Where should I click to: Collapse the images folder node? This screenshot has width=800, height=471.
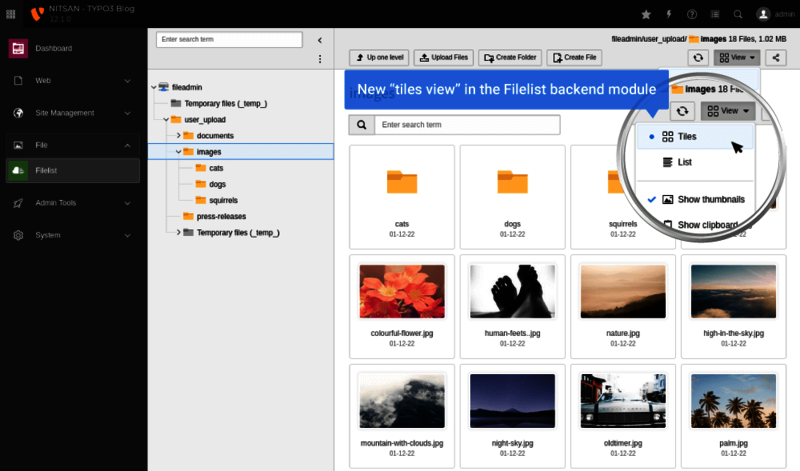(179, 152)
